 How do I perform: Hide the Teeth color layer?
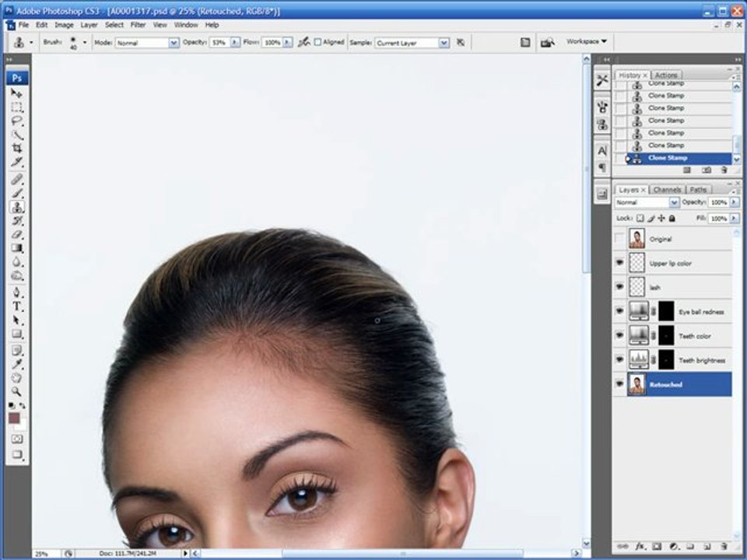[619, 336]
